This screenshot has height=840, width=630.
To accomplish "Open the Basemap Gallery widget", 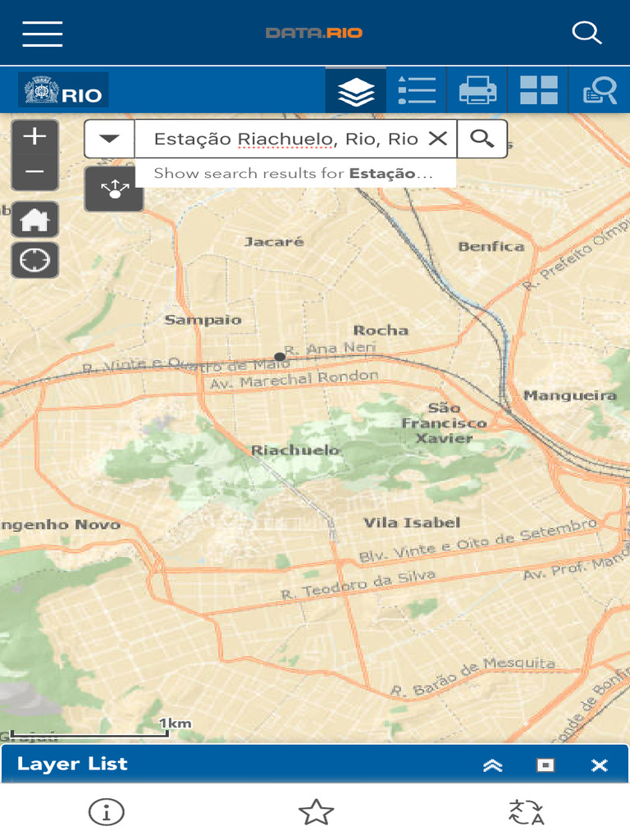I will [538, 90].
